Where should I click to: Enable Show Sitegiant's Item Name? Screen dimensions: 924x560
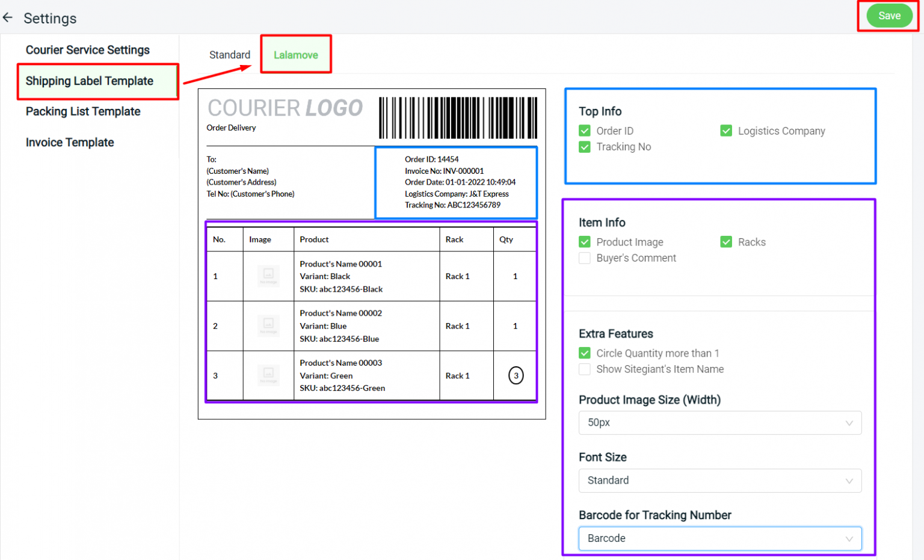(x=584, y=369)
